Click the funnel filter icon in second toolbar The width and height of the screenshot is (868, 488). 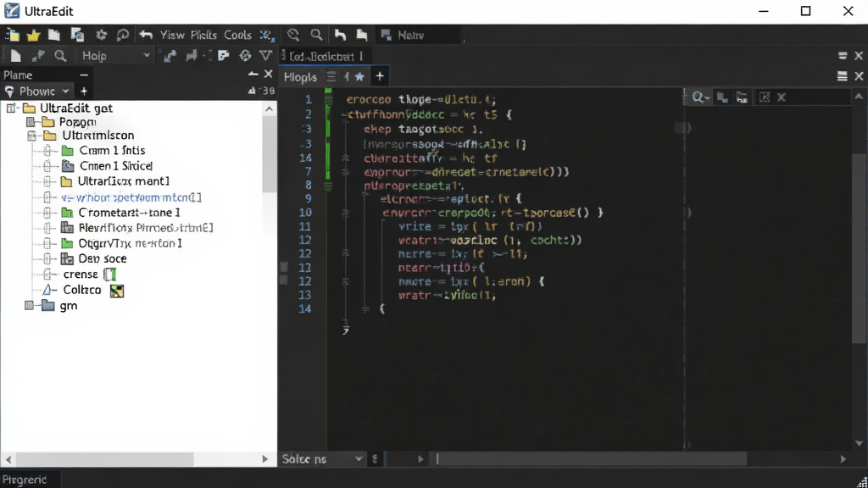click(x=265, y=55)
